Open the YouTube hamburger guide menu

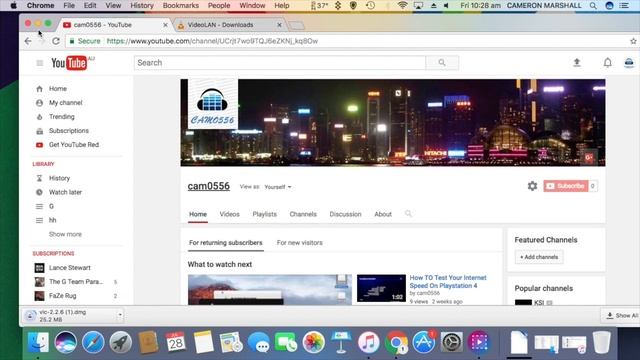click(40, 63)
